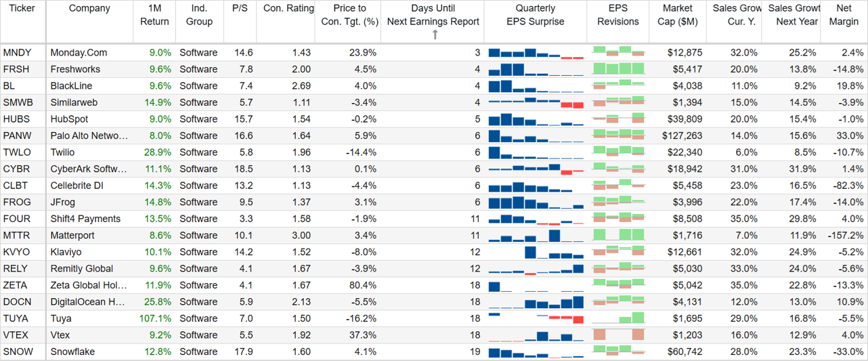Viewport: 868px width, 361px height.
Task: Select the HubSpot company name
Action: (69, 119)
